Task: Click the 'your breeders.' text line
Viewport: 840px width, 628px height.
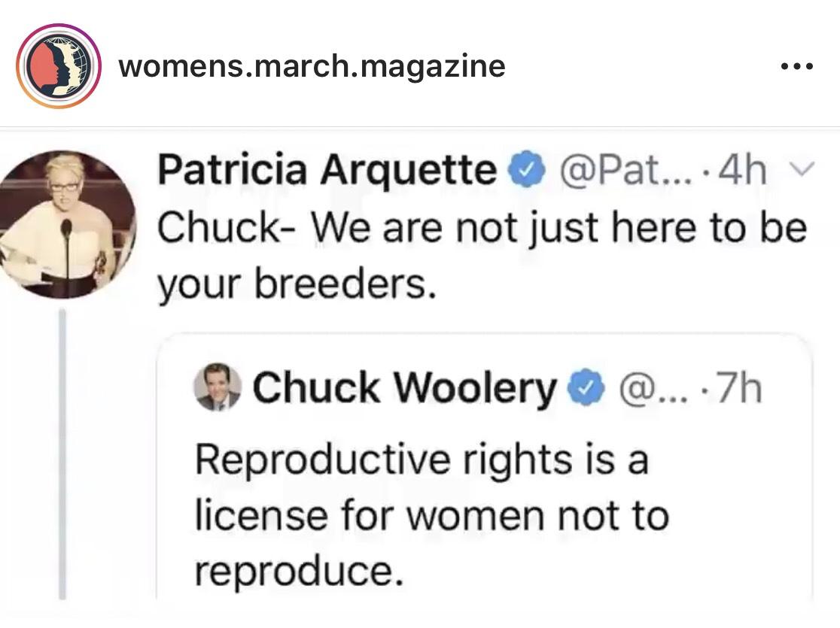Action: point(297,285)
